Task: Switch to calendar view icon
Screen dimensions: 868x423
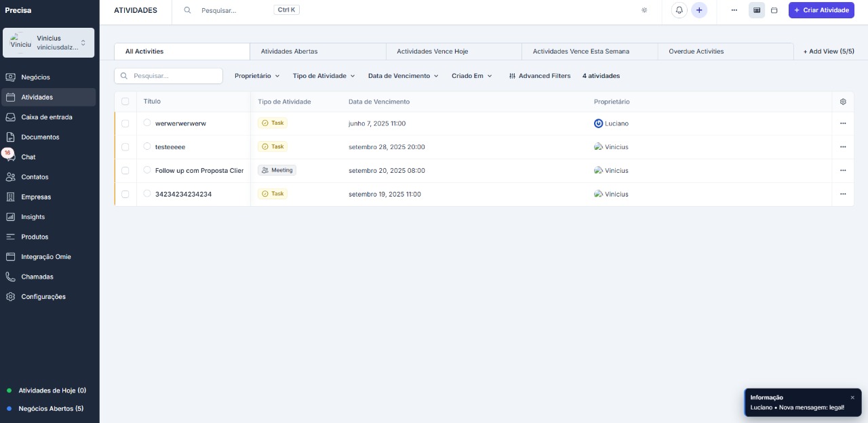Action: tap(774, 10)
